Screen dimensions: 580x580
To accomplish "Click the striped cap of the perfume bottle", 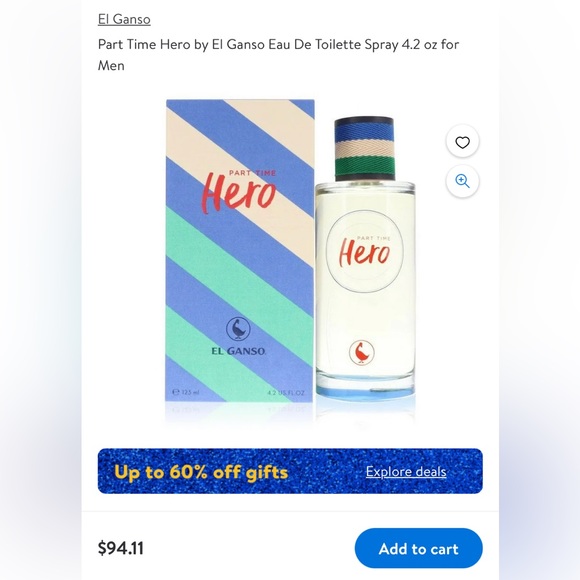I will click(x=364, y=149).
